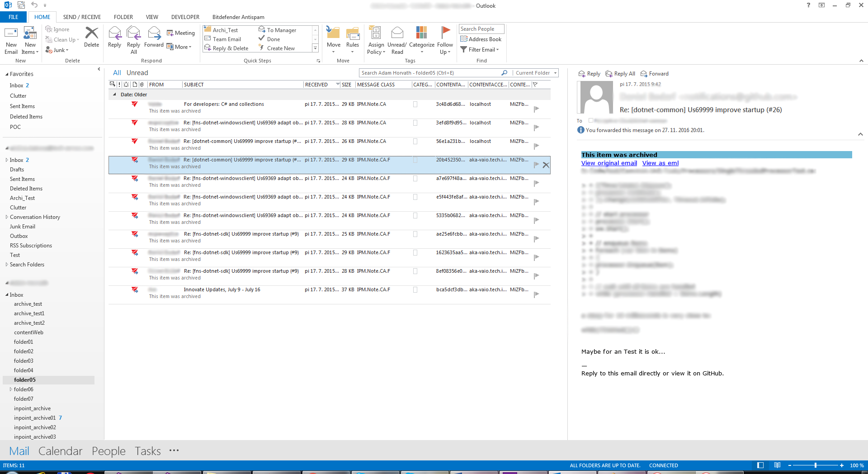Click the Delete icon in ribbon
The image size is (868, 474).
click(x=91, y=34)
